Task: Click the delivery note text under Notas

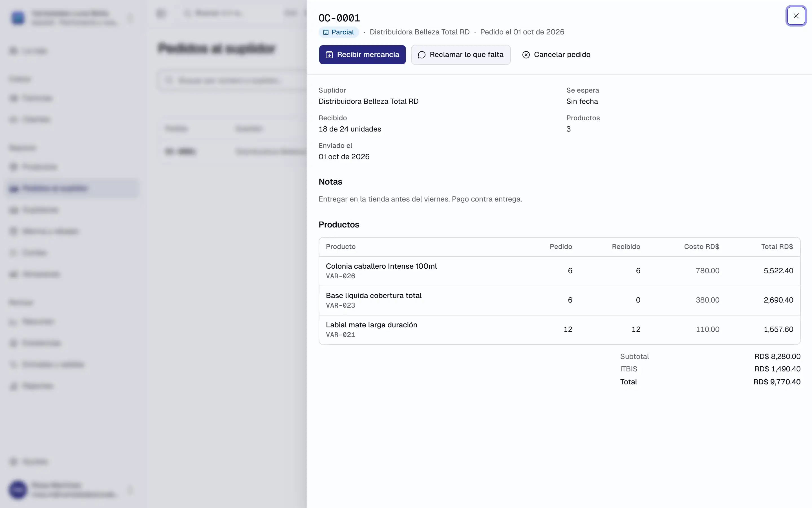Action: 420,199
